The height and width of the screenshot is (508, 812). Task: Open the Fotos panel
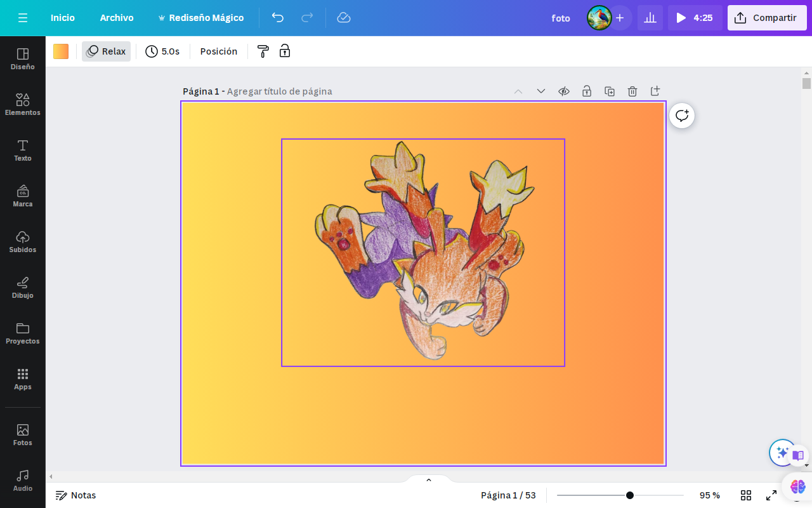(23, 435)
